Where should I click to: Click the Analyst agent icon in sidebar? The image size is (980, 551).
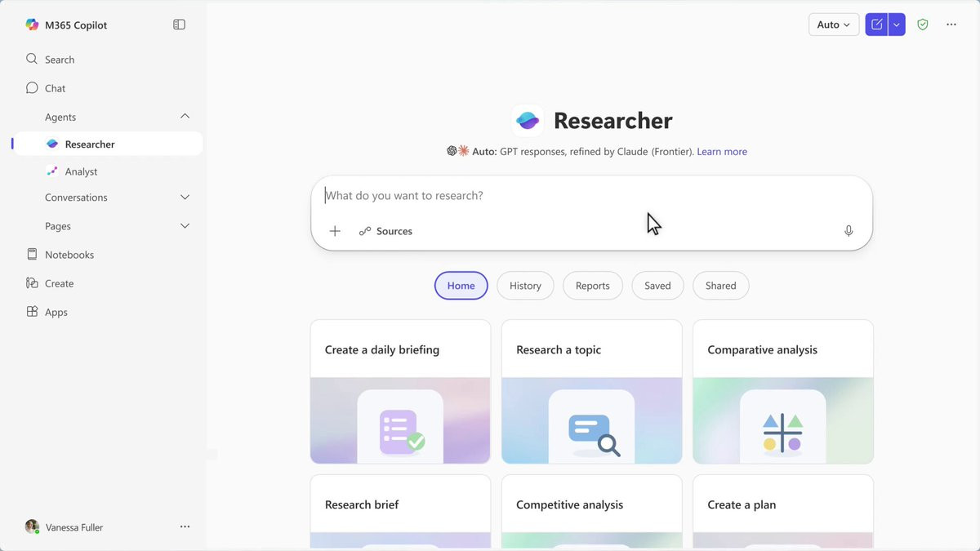click(x=52, y=171)
